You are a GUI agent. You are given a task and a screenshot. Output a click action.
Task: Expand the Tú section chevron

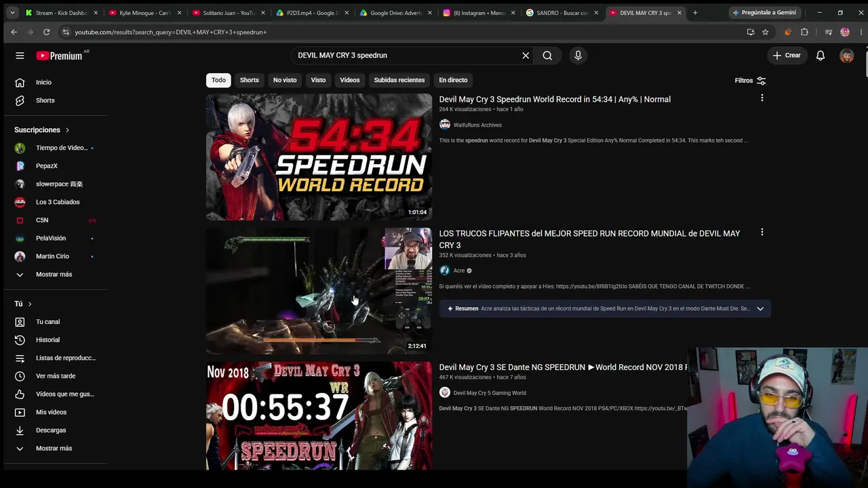(30, 304)
